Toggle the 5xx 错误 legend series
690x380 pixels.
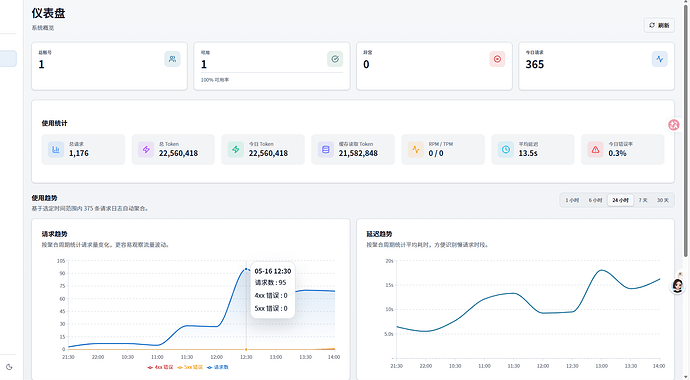[x=190, y=367]
